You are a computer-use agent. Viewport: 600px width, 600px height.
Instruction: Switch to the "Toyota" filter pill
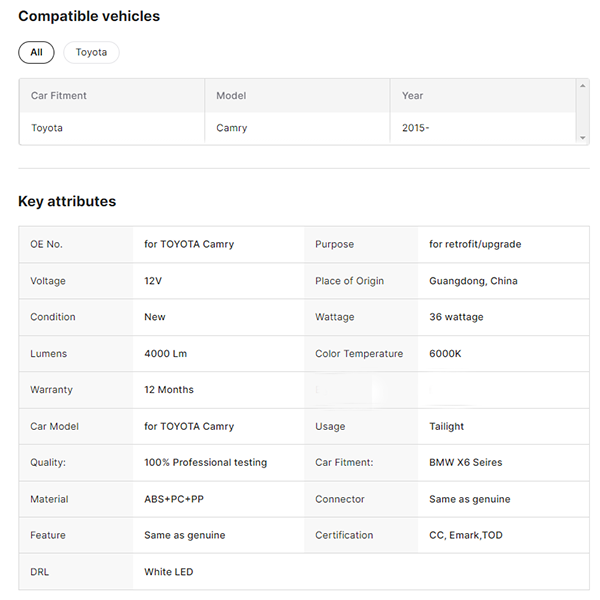(x=91, y=52)
